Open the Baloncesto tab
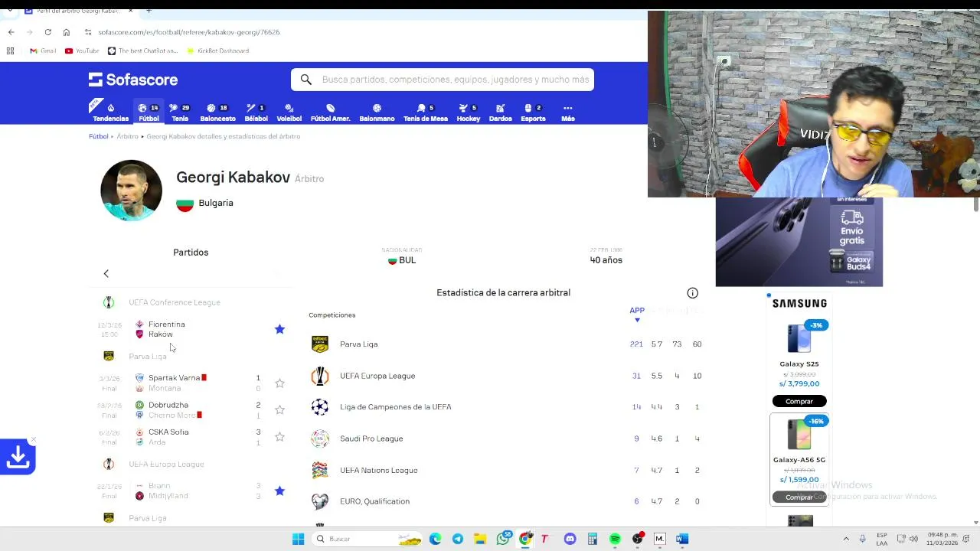This screenshot has height=551, width=980. (x=217, y=112)
